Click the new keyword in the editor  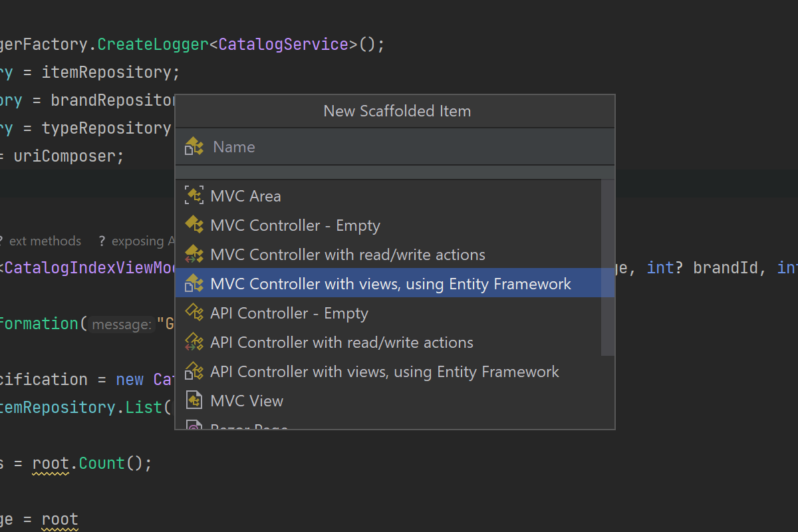click(x=130, y=379)
